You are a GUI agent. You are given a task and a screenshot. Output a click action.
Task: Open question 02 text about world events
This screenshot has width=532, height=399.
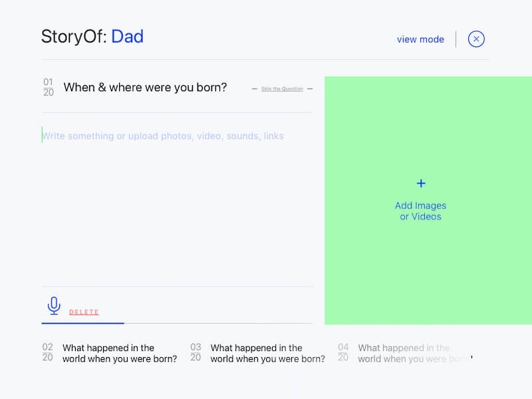[x=120, y=353]
